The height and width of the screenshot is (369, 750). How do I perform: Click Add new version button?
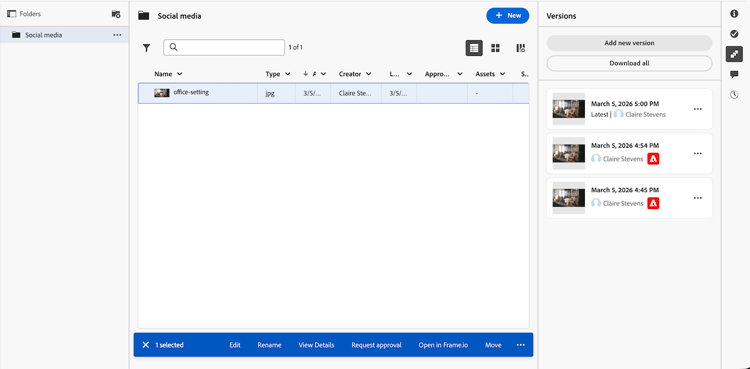pyautogui.click(x=629, y=43)
